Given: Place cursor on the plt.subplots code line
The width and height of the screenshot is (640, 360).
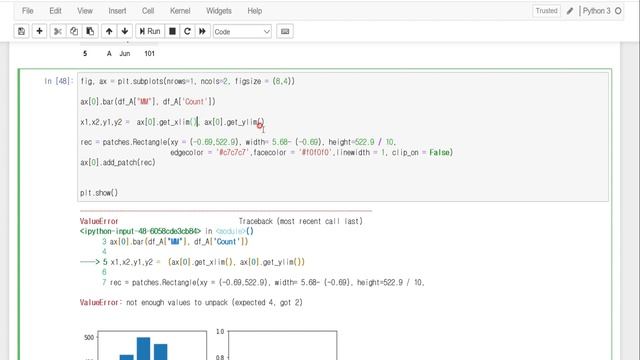Looking at the screenshot, I should [187, 81].
